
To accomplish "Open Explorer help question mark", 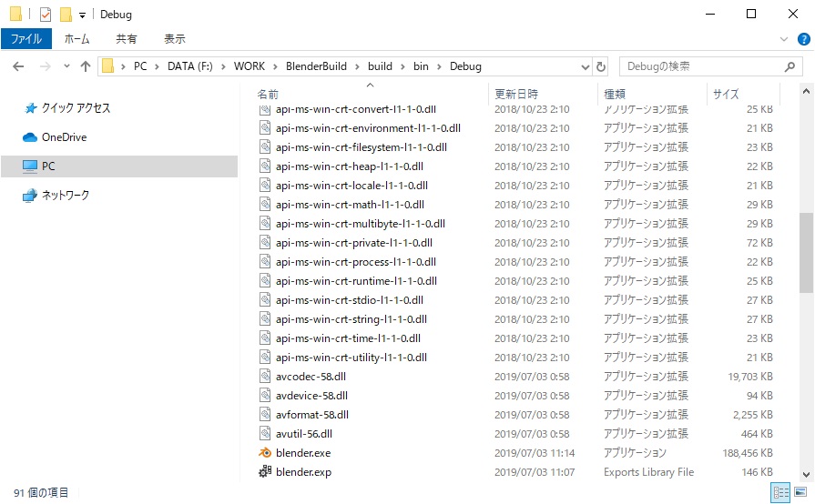I will click(803, 39).
